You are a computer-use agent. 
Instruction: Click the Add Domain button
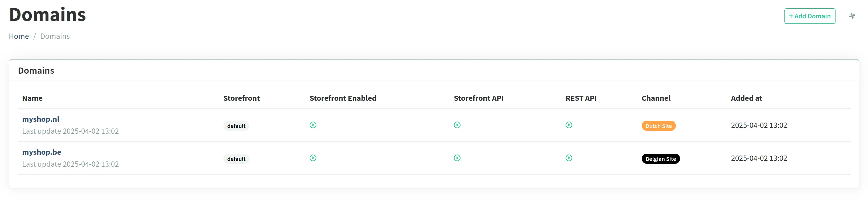tap(809, 16)
